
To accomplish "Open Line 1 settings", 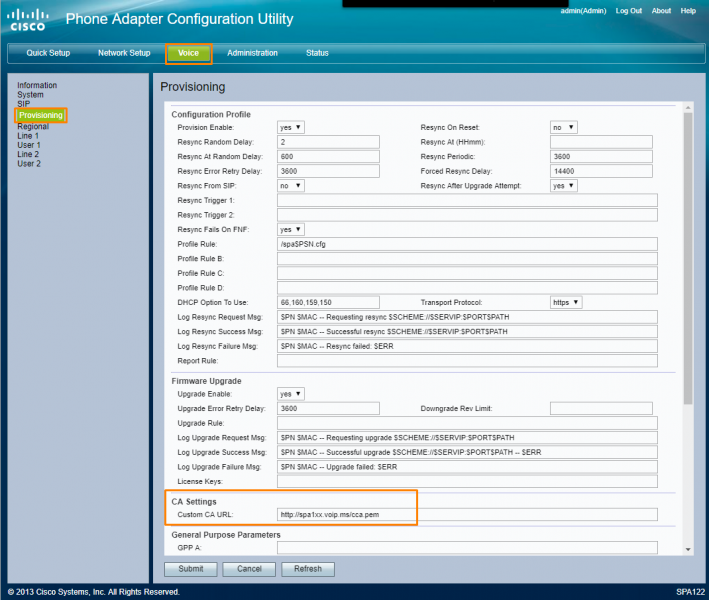I will tap(28, 136).
